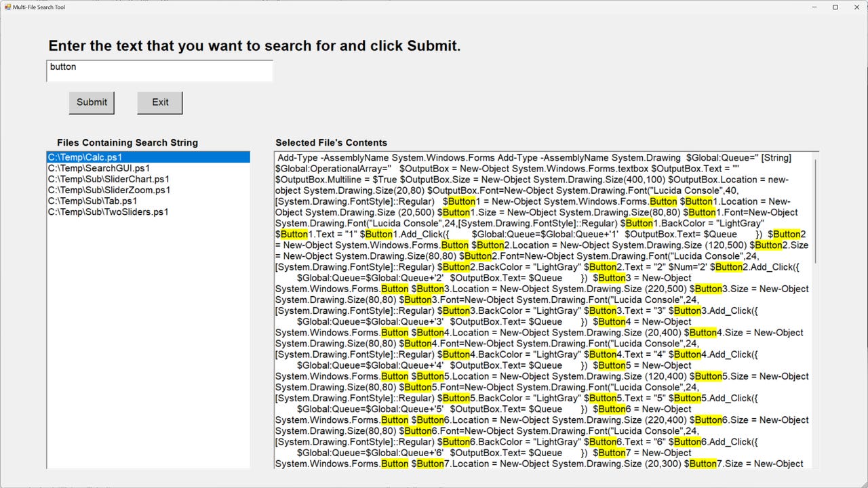
Task: Minimize the Multi-File Search Tool window
Action: [x=813, y=7]
